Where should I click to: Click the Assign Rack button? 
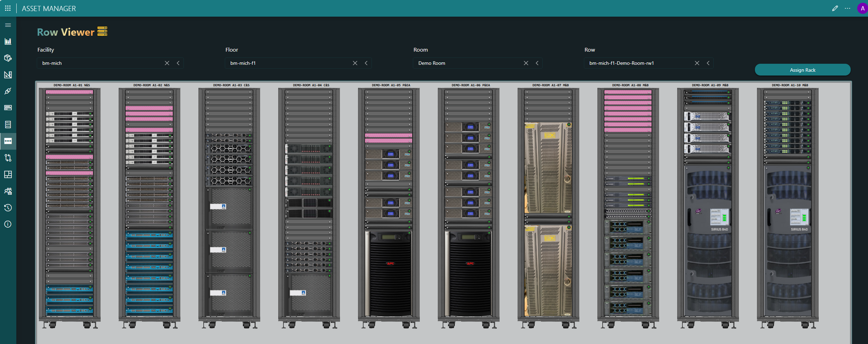point(802,70)
